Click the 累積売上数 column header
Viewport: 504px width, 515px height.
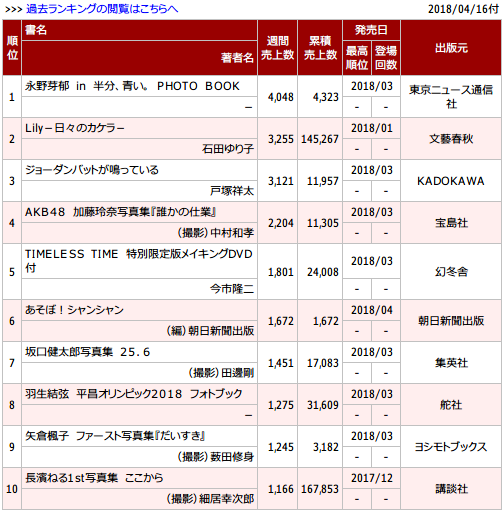pos(320,47)
